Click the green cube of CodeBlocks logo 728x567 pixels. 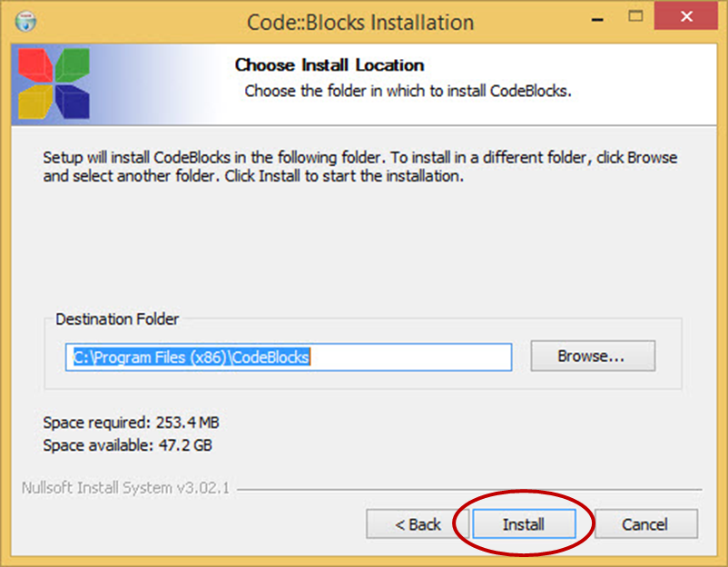tap(73, 65)
